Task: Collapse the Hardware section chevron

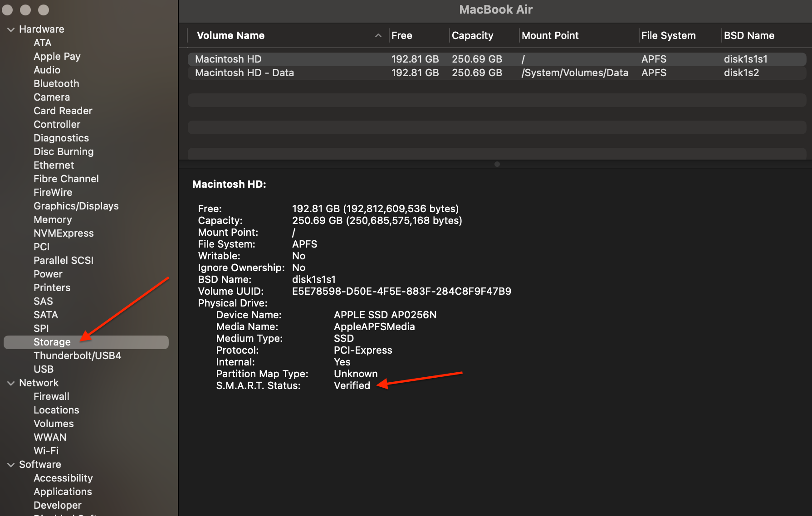Action: point(11,29)
